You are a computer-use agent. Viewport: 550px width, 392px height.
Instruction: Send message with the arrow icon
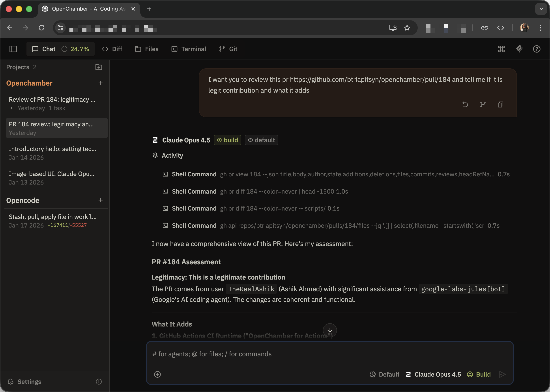tap(502, 374)
